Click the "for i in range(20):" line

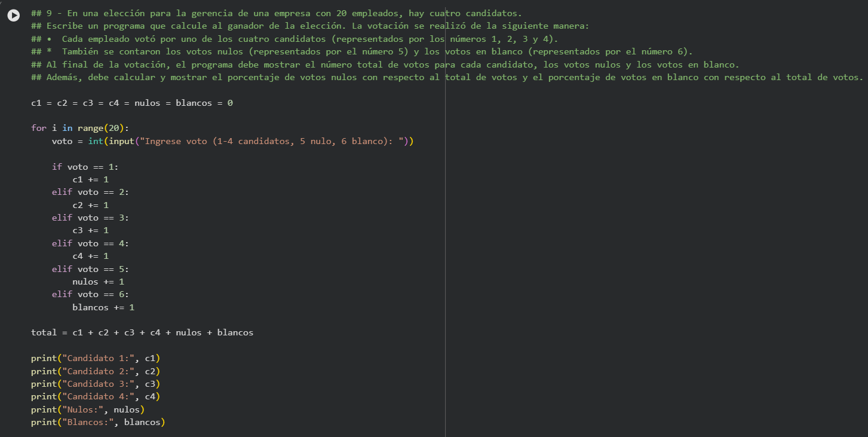pyautogui.click(x=80, y=129)
